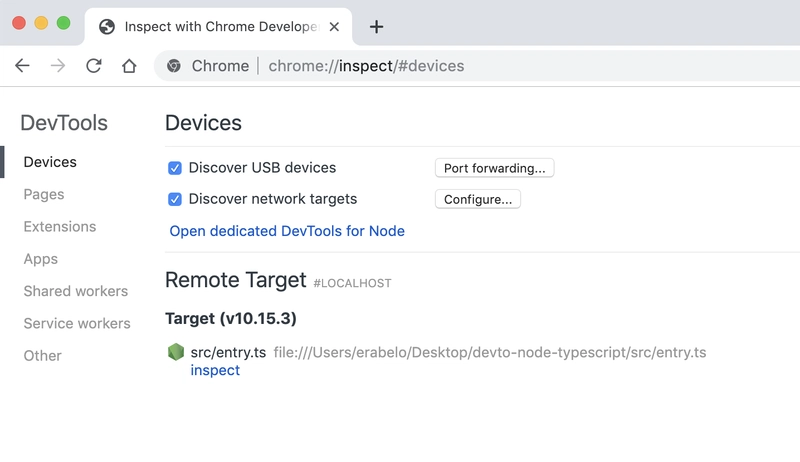Click the Target (v10.15.3) heading
The width and height of the screenshot is (800, 462).
[231, 318]
